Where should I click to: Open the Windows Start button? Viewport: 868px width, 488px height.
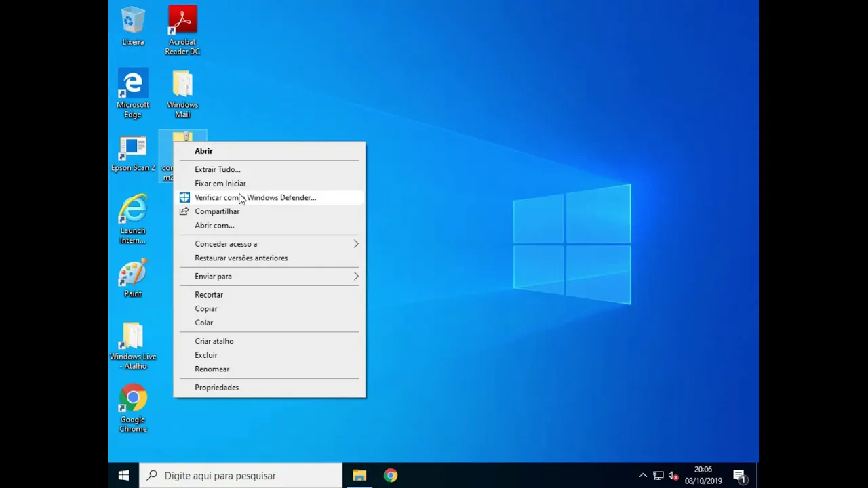click(x=123, y=476)
